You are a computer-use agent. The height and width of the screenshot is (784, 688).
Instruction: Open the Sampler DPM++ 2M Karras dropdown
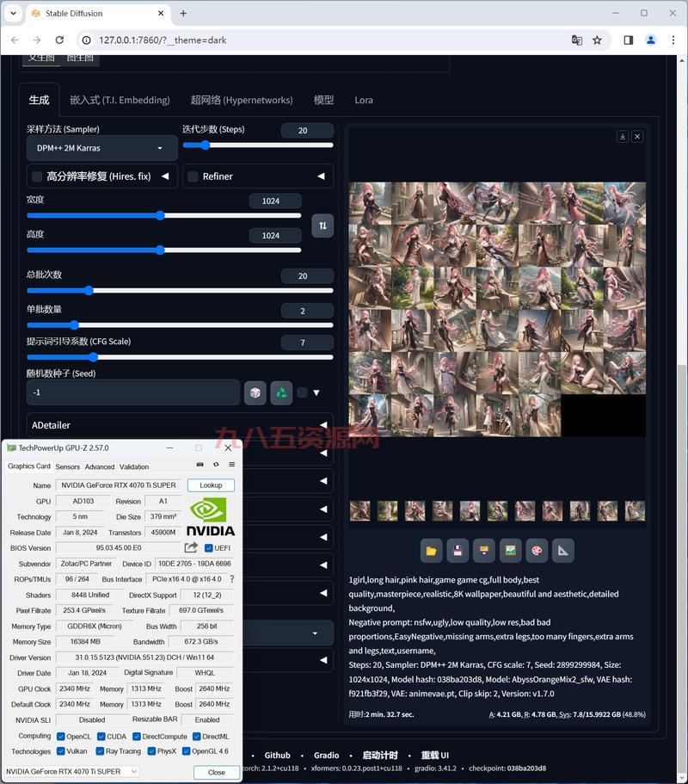point(102,148)
